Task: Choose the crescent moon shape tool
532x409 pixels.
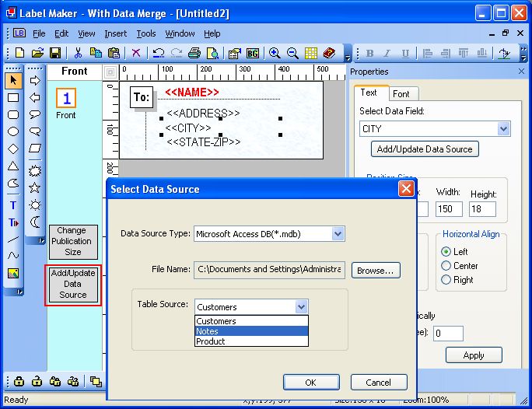Action: click(x=35, y=222)
